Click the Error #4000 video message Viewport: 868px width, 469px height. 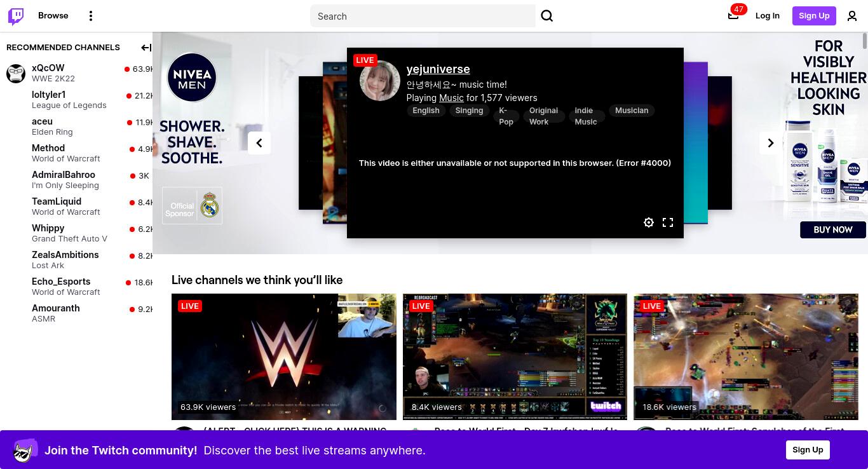pyautogui.click(x=515, y=163)
